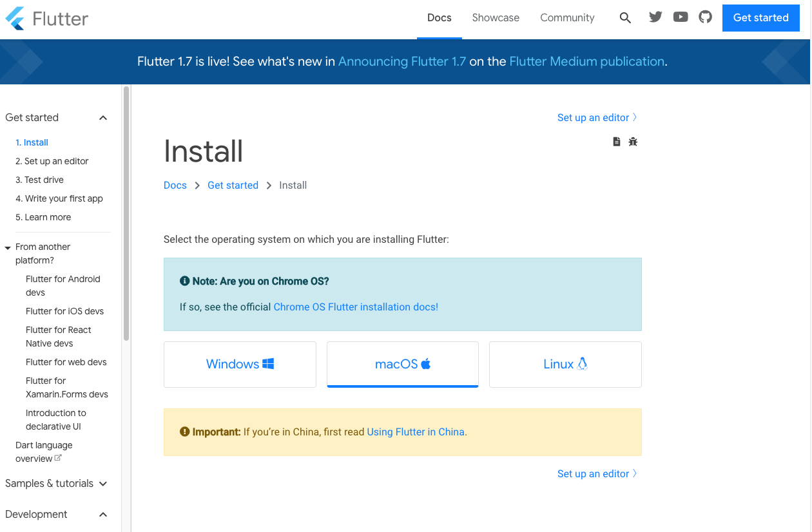Open Flutter's YouTube icon link
This screenshot has height=532, width=812.
[x=681, y=17]
